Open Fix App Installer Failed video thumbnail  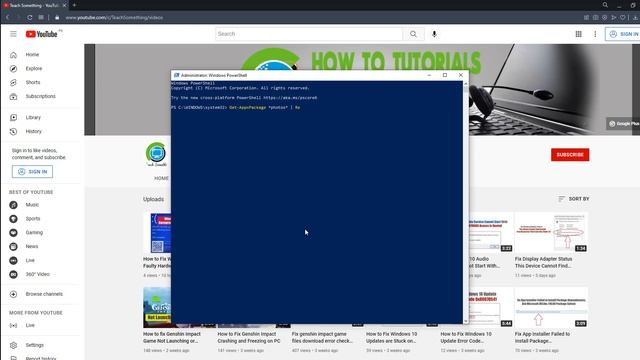[x=551, y=307]
